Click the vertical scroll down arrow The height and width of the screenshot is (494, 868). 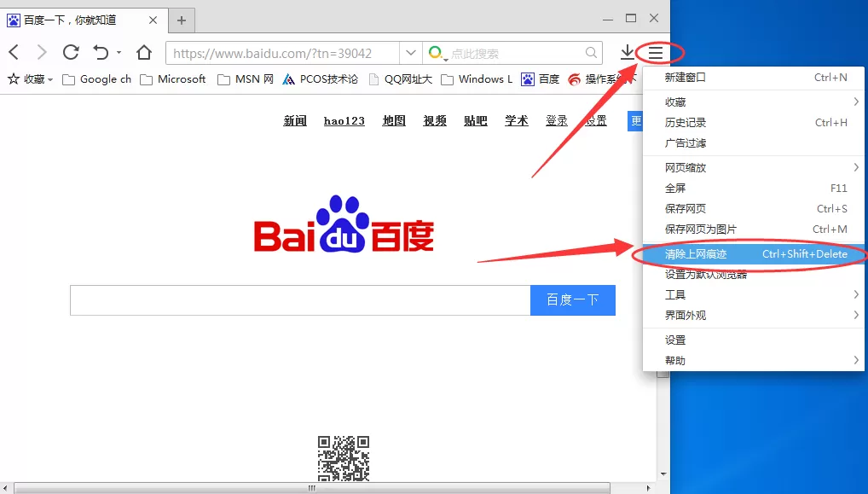pyautogui.click(x=663, y=474)
